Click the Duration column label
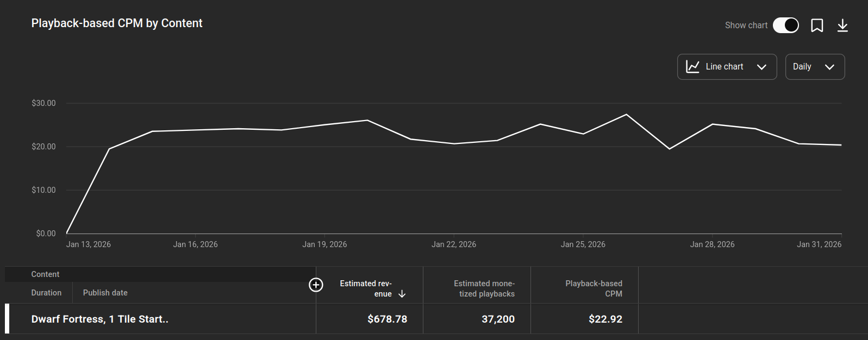 (x=46, y=293)
